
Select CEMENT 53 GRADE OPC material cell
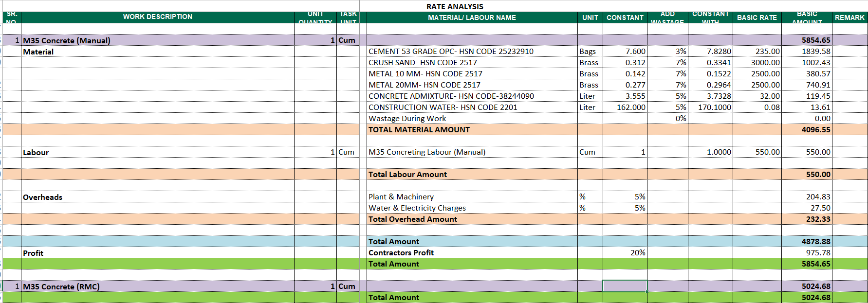(472, 52)
